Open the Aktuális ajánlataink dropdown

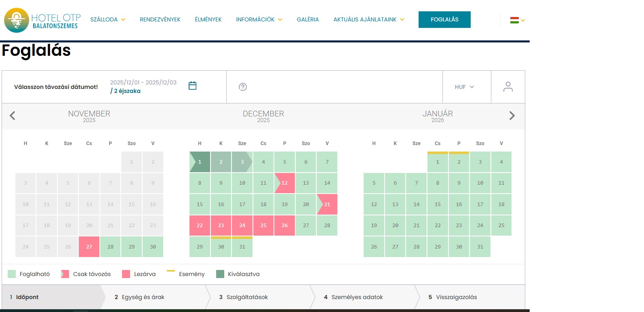coord(368,19)
